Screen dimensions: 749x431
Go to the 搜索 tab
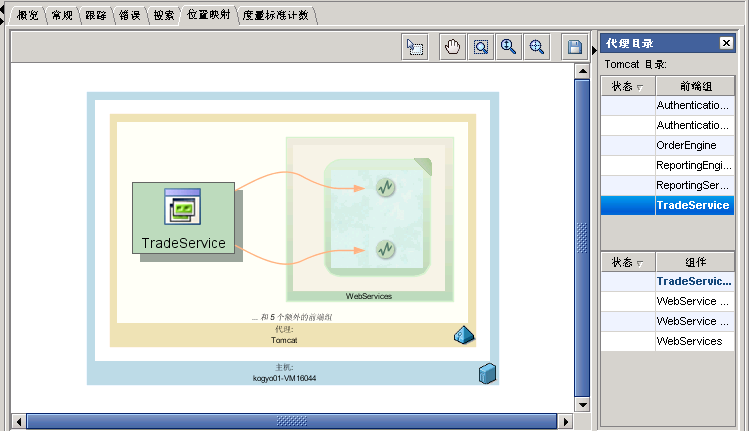pyautogui.click(x=164, y=15)
